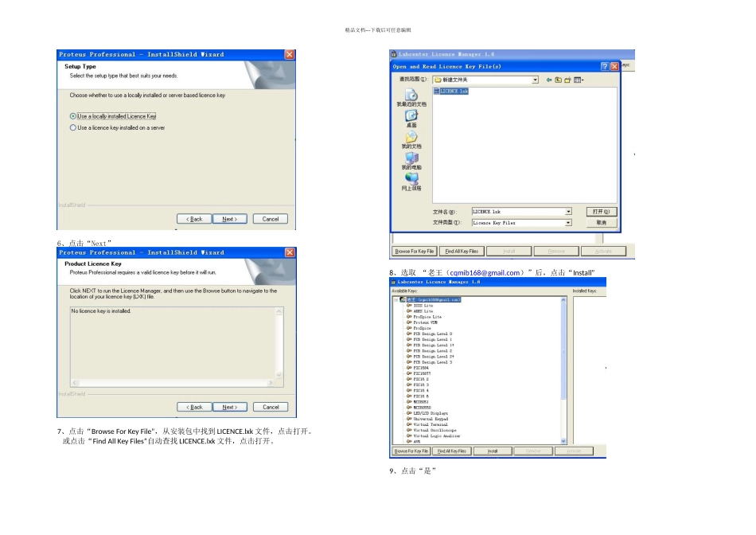
Task: Collapse the 老王 key tree node
Action: (x=396, y=299)
